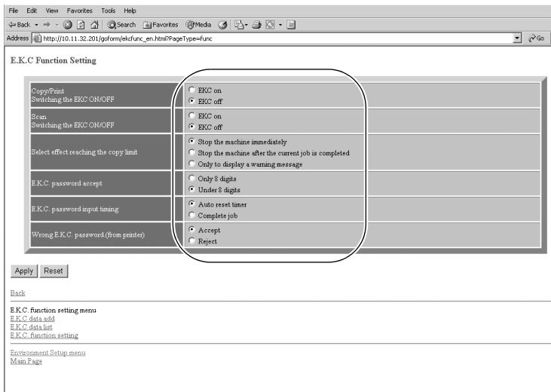
Task: Select Only to display a warning message
Action: click(x=191, y=164)
